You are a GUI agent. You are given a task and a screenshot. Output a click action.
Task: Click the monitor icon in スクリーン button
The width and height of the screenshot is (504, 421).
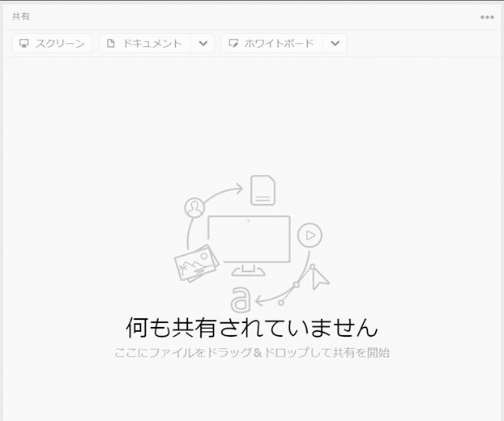(24, 43)
